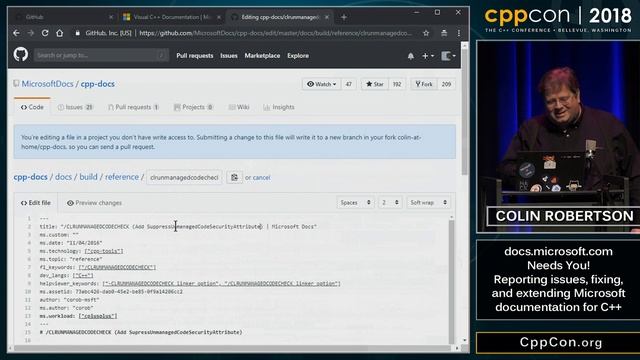Click the GitHub search box
640x360 pixels.
tap(101, 55)
